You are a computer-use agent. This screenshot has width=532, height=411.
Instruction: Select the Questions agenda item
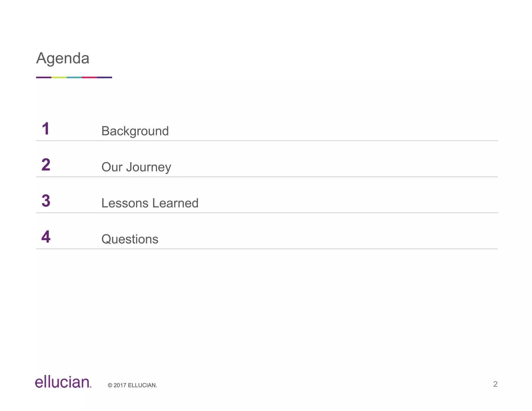tap(130, 239)
